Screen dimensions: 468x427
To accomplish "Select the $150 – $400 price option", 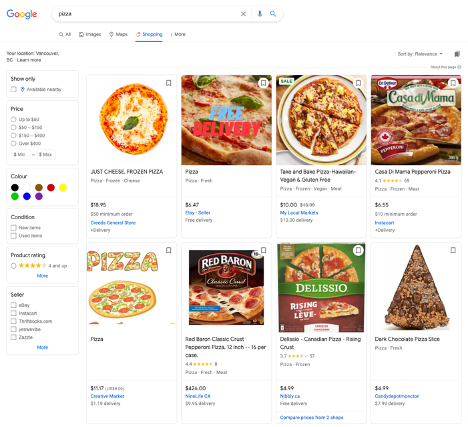I will click(13, 135).
